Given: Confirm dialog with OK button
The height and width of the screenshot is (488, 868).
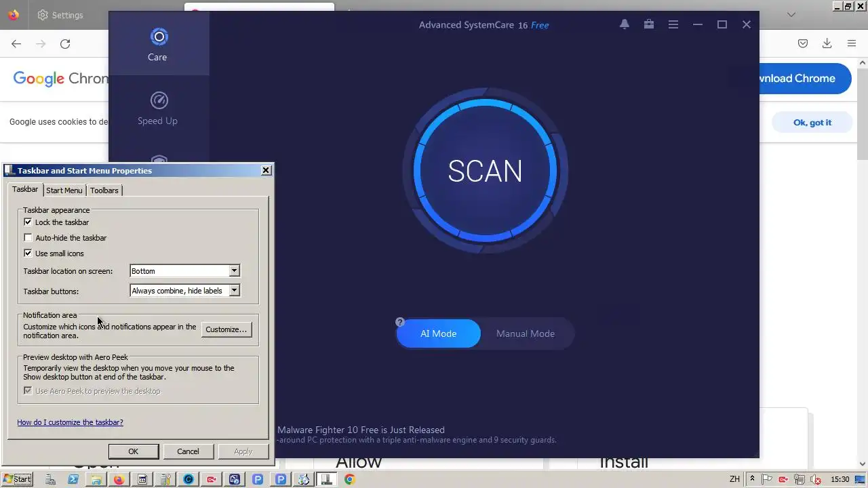Looking at the screenshot, I should (134, 451).
